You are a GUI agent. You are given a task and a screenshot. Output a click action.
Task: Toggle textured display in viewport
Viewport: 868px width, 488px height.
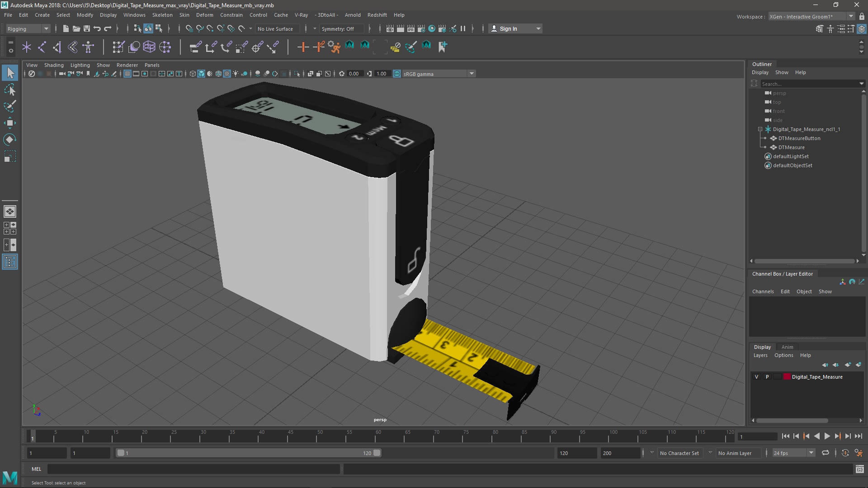tap(227, 74)
